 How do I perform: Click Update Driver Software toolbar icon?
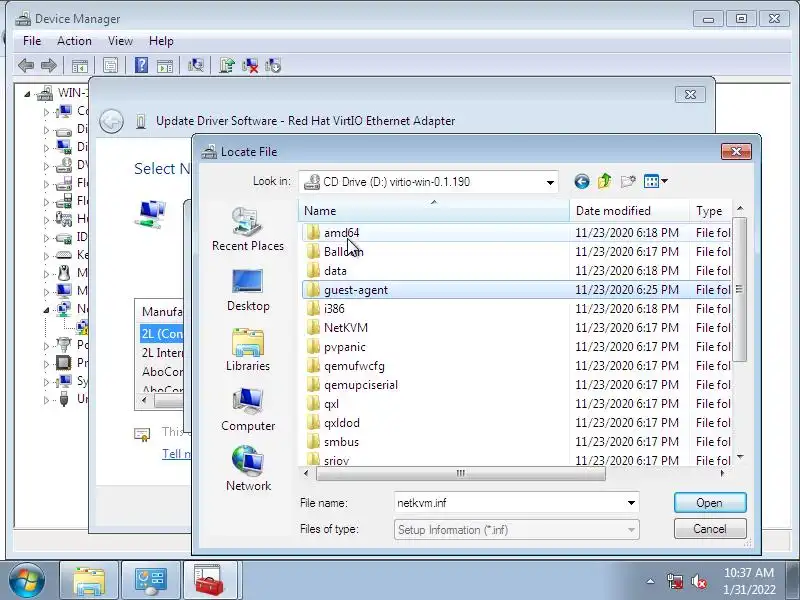[227, 65]
